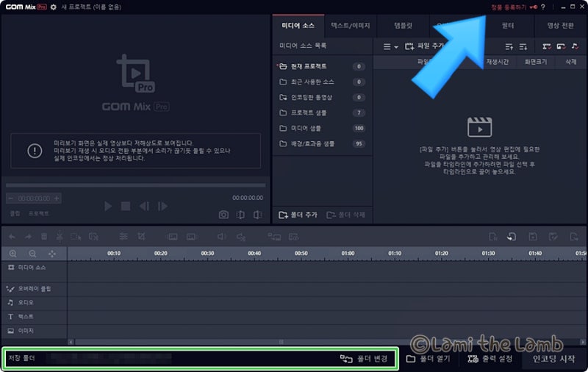Select the 텍스트 track header

34,317
